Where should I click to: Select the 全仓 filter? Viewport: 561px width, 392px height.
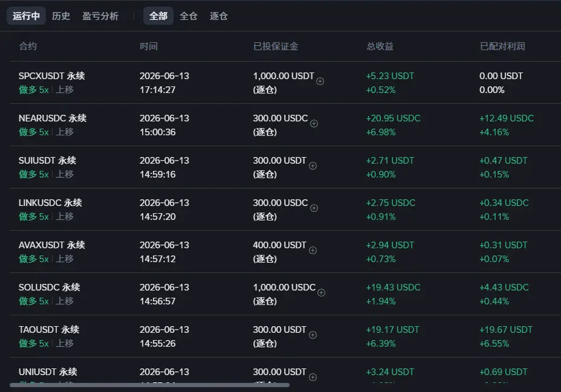click(189, 16)
